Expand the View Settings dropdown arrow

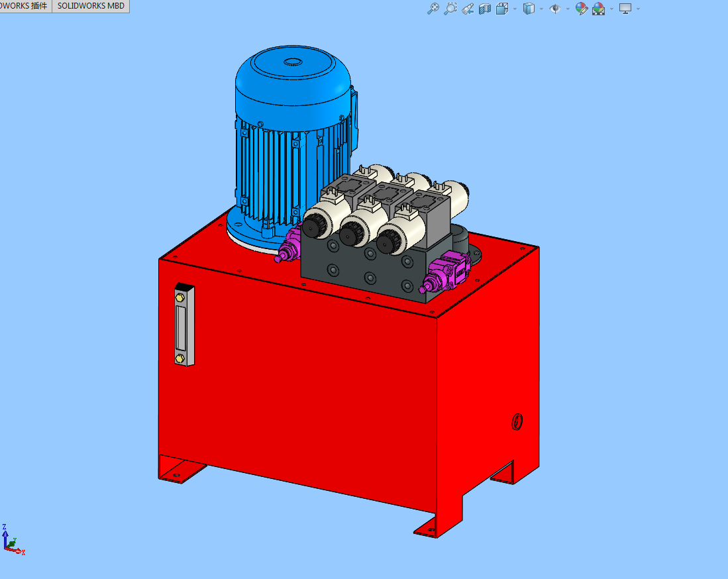(x=638, y=9)
